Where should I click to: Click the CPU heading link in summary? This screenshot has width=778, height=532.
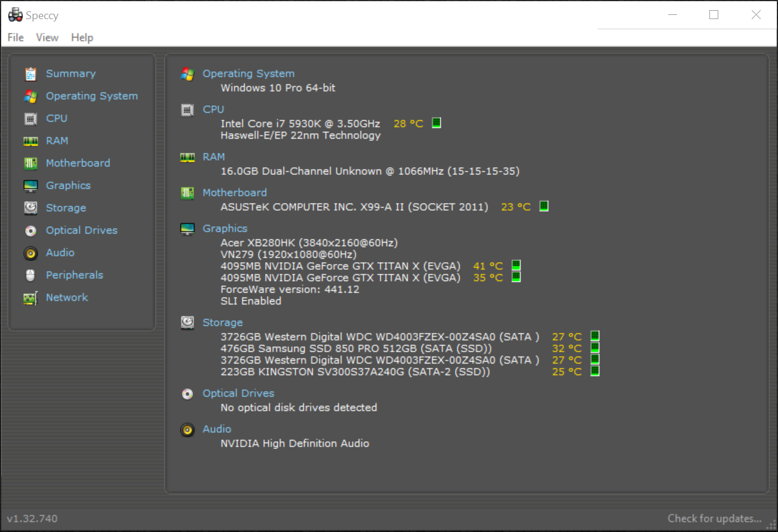(213, 109)
